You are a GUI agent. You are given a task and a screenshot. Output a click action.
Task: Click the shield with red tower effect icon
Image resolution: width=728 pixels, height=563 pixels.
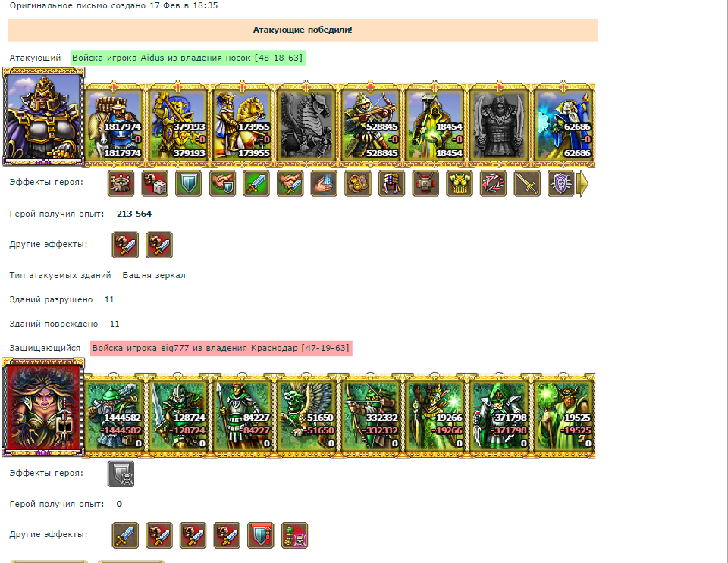[x=260, y=536]
